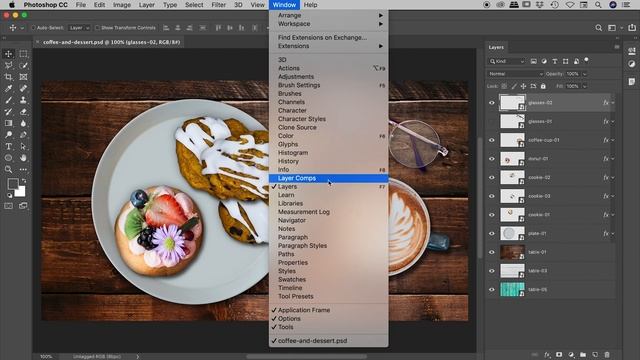
Task: Expand effects arrow on coffee-cup-01 layer
Action: 613,140
